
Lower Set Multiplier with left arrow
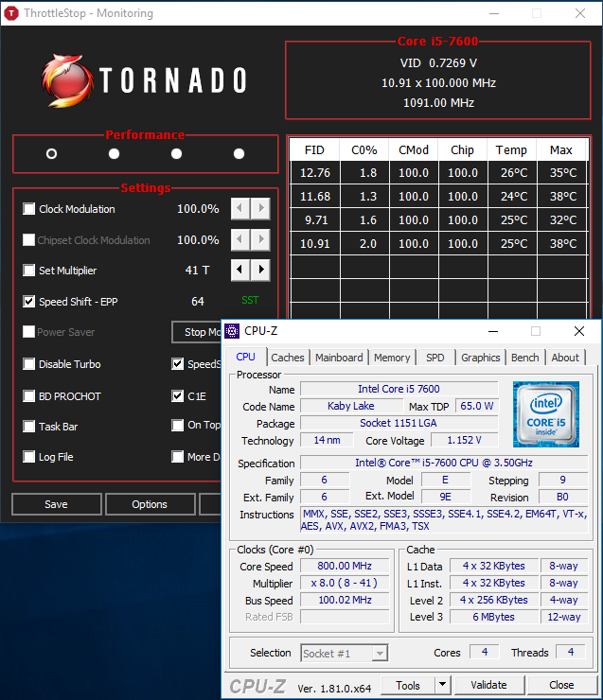click(x=239, y=271)
